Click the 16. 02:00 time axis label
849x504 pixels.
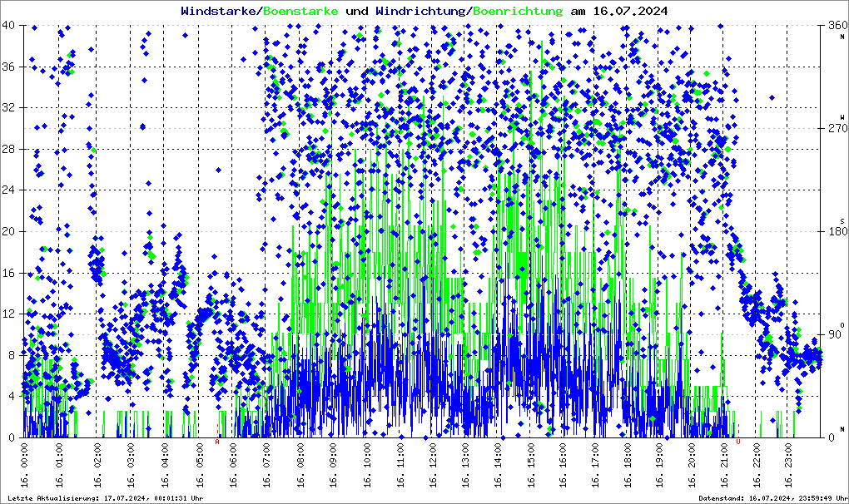click(97, 465)
